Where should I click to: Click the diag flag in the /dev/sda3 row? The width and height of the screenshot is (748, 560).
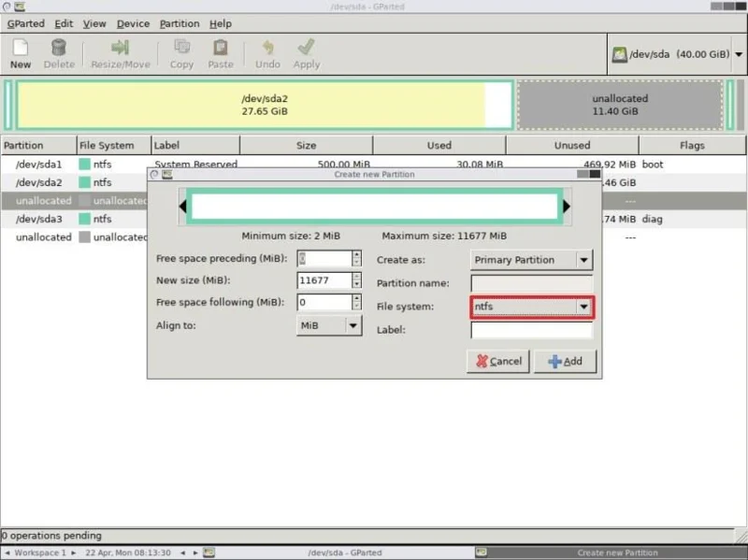click(652, 220)
